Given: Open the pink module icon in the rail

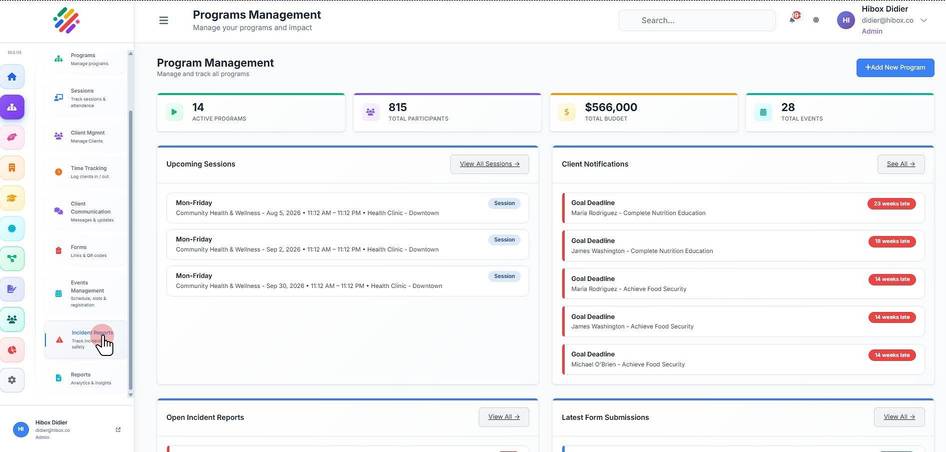Looking at the screenshot, I should [x=12, y=138].
